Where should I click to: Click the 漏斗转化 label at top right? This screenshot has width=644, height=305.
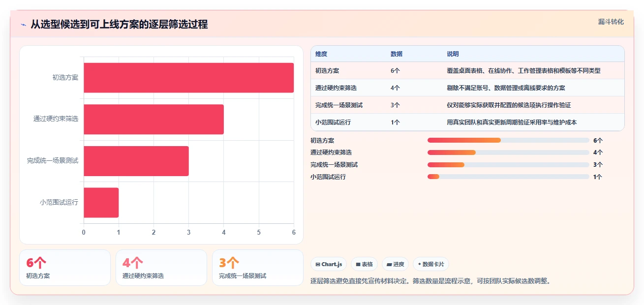click(x=611, y=22)
